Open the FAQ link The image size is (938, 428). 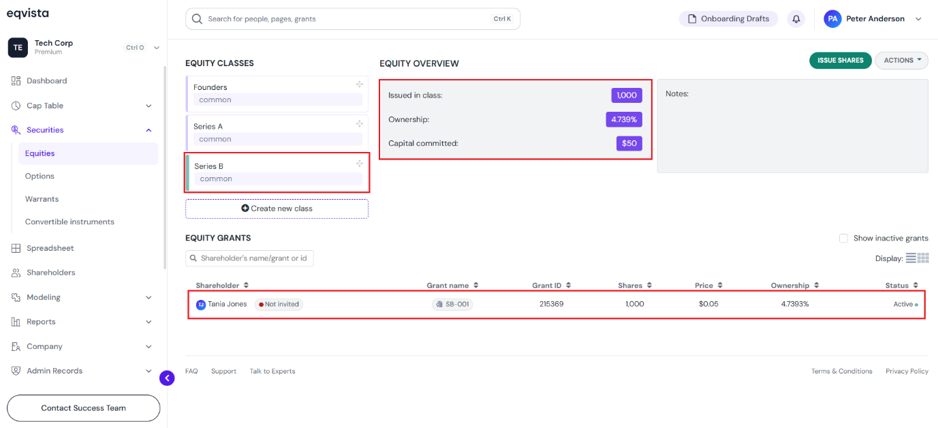pos(191,372)
